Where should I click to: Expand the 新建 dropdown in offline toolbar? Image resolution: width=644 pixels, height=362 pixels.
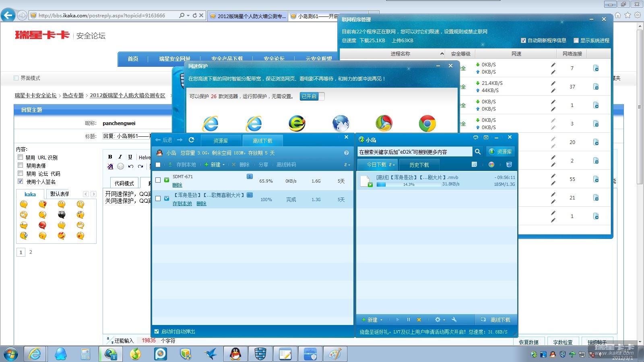point(215,165)
